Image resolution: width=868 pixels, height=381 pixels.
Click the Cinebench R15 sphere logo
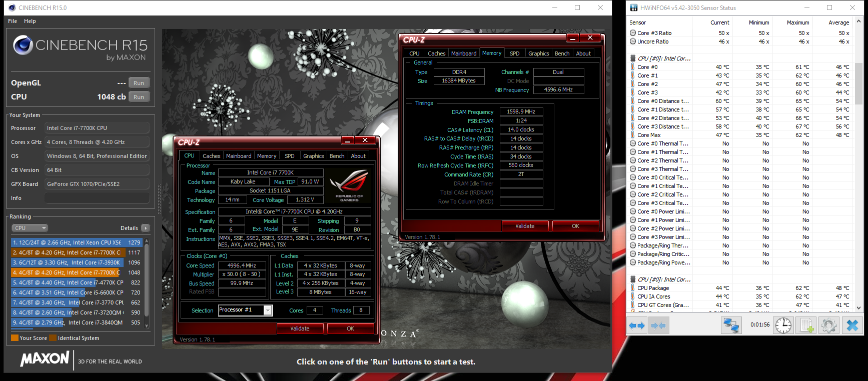point(23,45)
